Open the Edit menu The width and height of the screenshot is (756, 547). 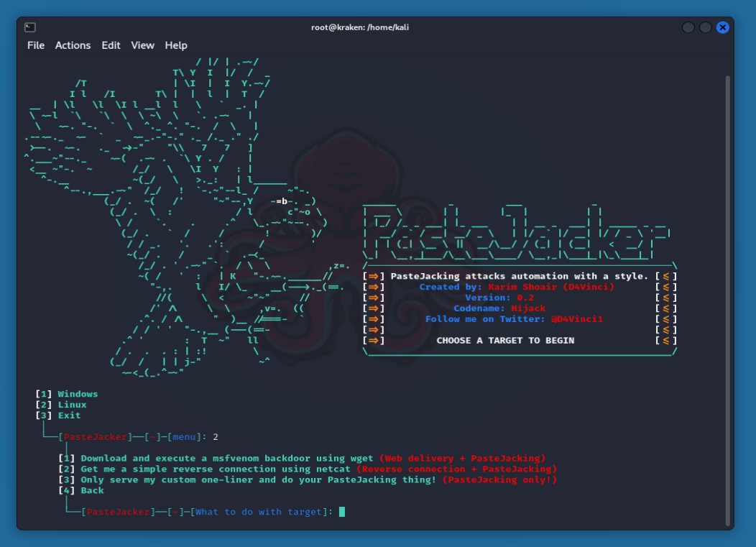click(x=111, y=45)
